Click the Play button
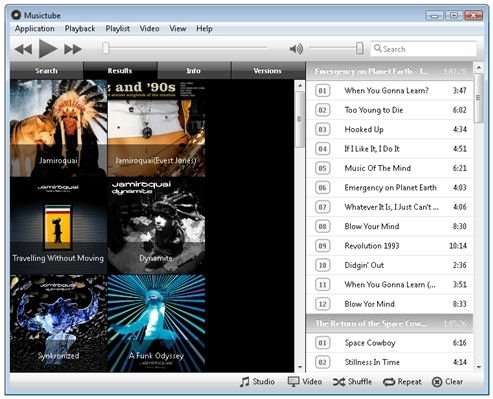The image size is (493, 399). 48,49
